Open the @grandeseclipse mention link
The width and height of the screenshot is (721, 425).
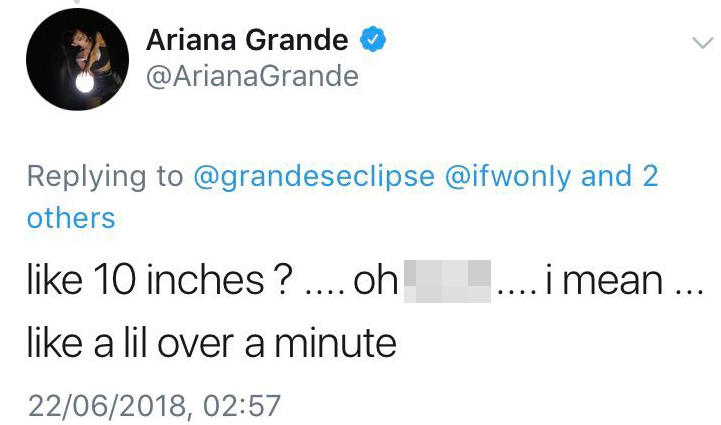click(313, 176)
